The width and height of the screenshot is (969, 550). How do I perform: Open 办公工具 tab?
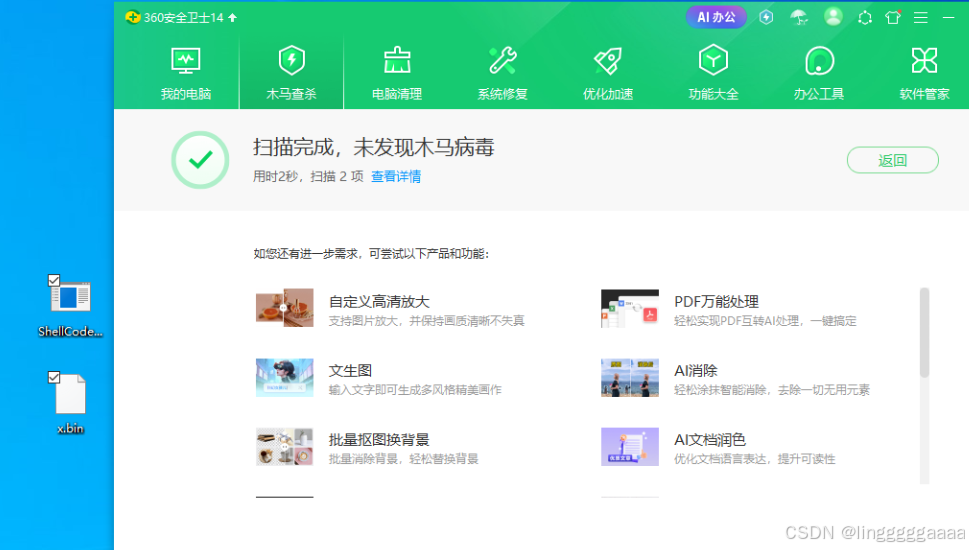[819, 73]
